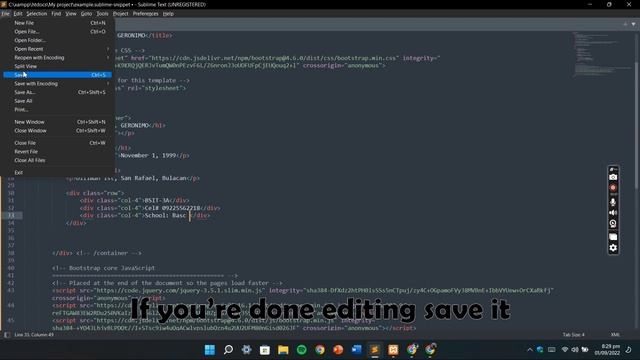Open the Find menu
This screenshot has height=360, width=640.
(56, 13)
